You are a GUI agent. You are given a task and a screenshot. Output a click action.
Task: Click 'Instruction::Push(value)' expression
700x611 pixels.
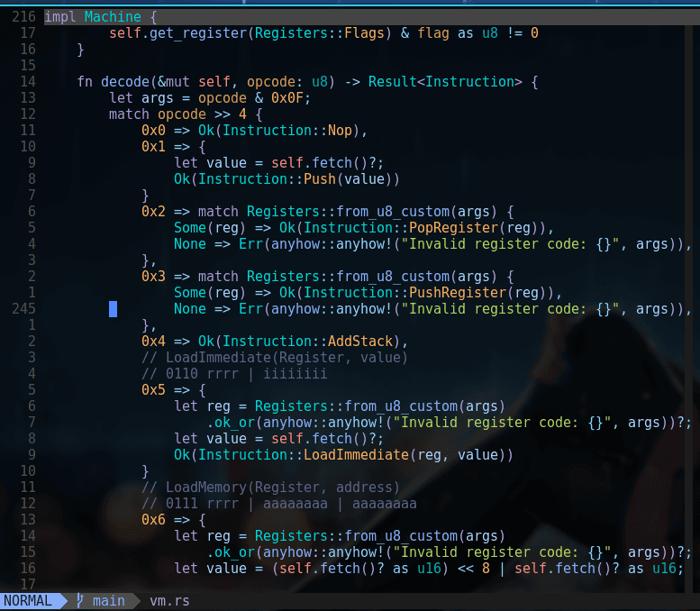click(295, 179)
